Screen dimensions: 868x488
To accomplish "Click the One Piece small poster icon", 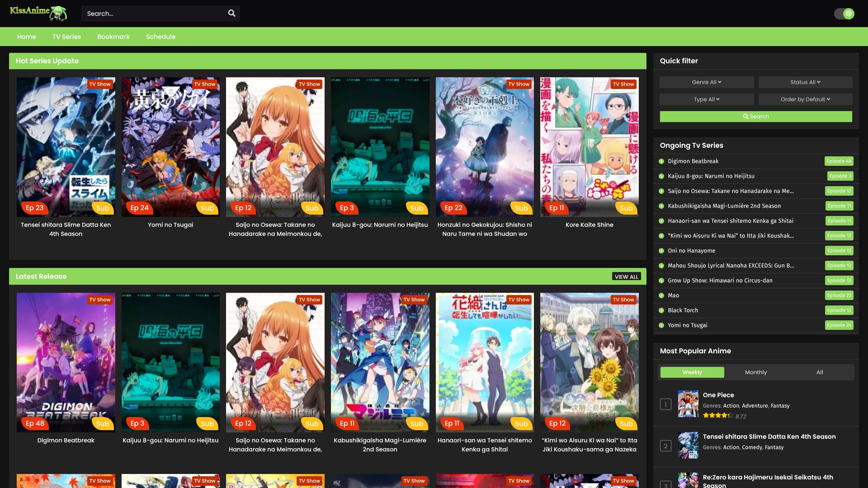I will click(x=688, y=404).
